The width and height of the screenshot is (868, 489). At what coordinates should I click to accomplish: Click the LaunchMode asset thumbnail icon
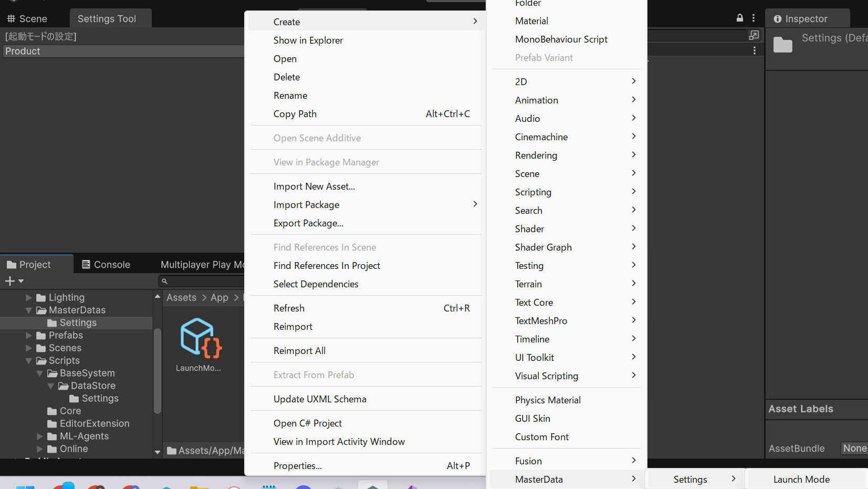tap(201, 338)
